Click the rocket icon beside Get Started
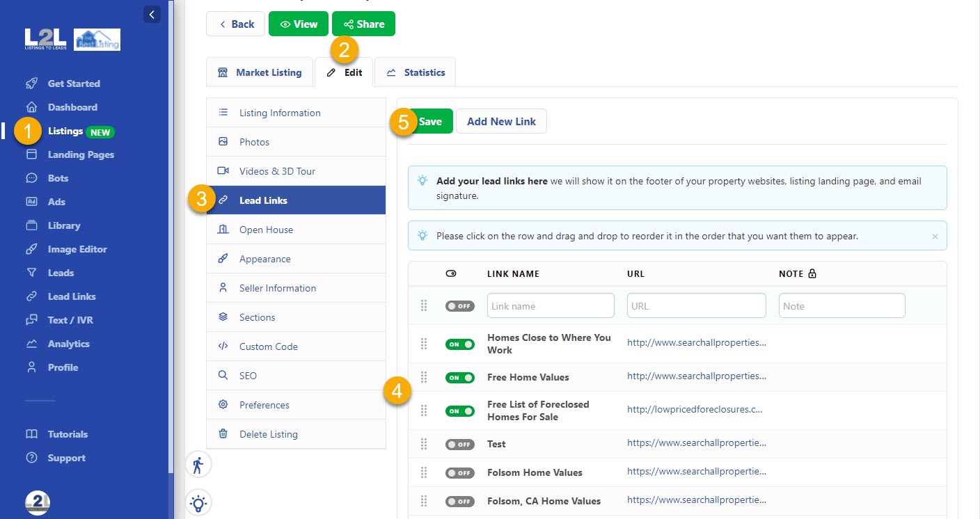The width and height of the screenshot is (980, 519). click(31, 83)
